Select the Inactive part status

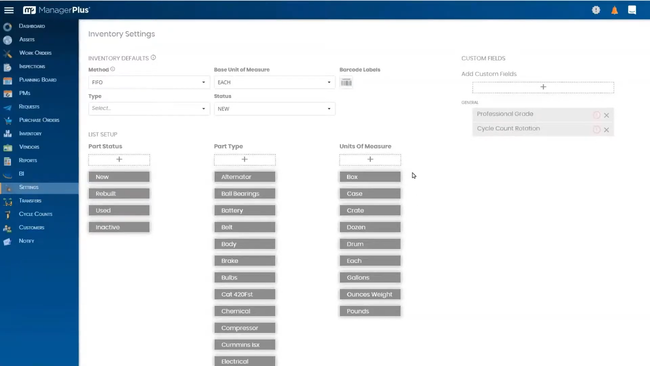119,227
